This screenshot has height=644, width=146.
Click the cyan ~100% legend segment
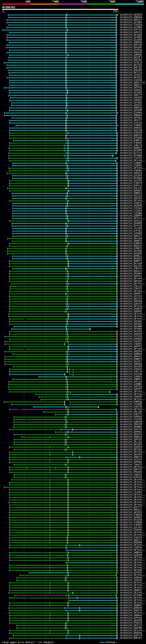(x=130, y=4)
